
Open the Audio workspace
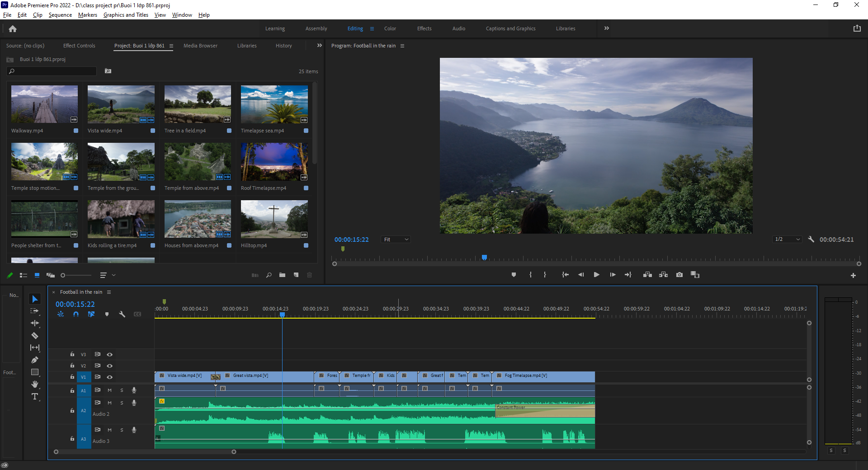tap(459, 28)
